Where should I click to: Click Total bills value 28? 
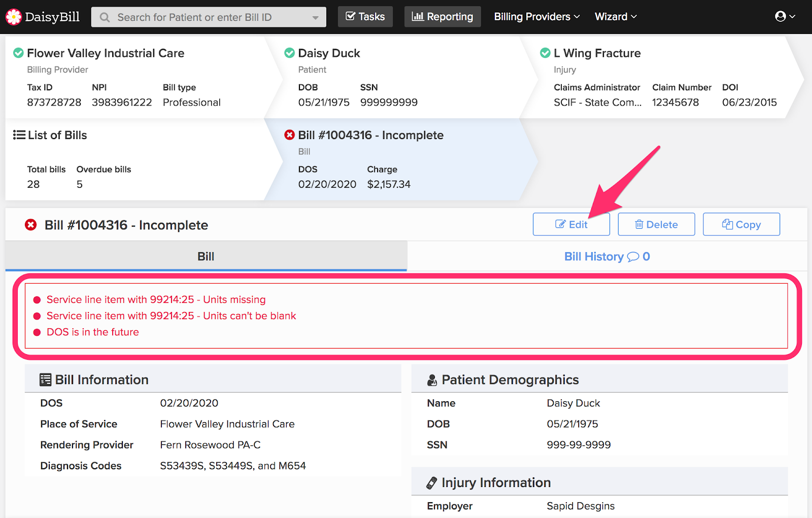[x=33, y=184]
